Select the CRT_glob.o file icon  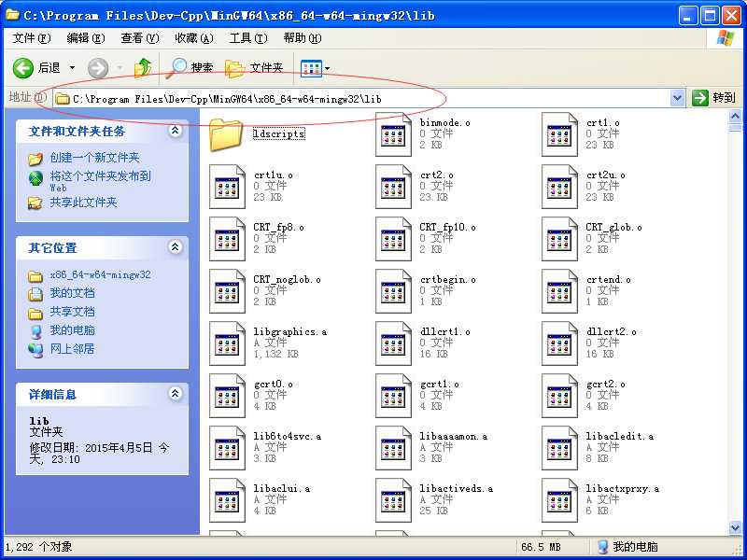click(559, 239)
